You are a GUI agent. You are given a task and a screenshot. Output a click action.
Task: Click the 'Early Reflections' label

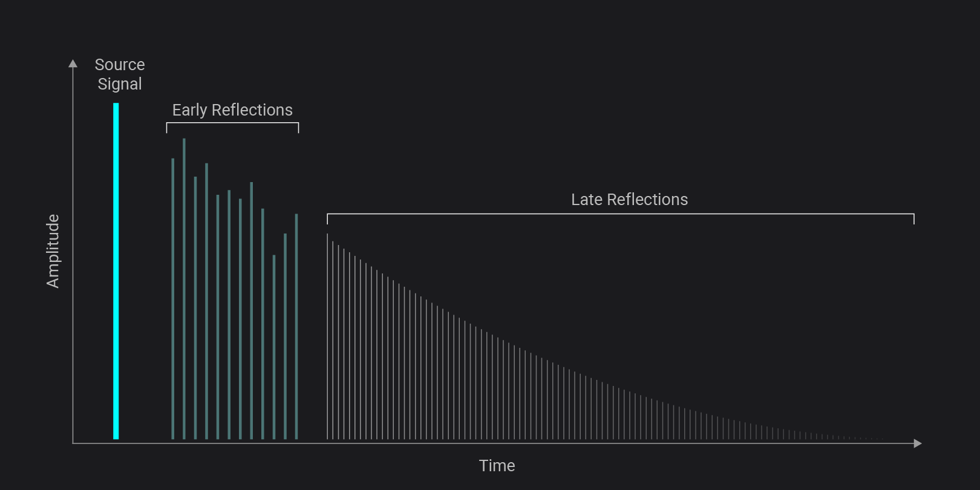(x=232, y=110)
